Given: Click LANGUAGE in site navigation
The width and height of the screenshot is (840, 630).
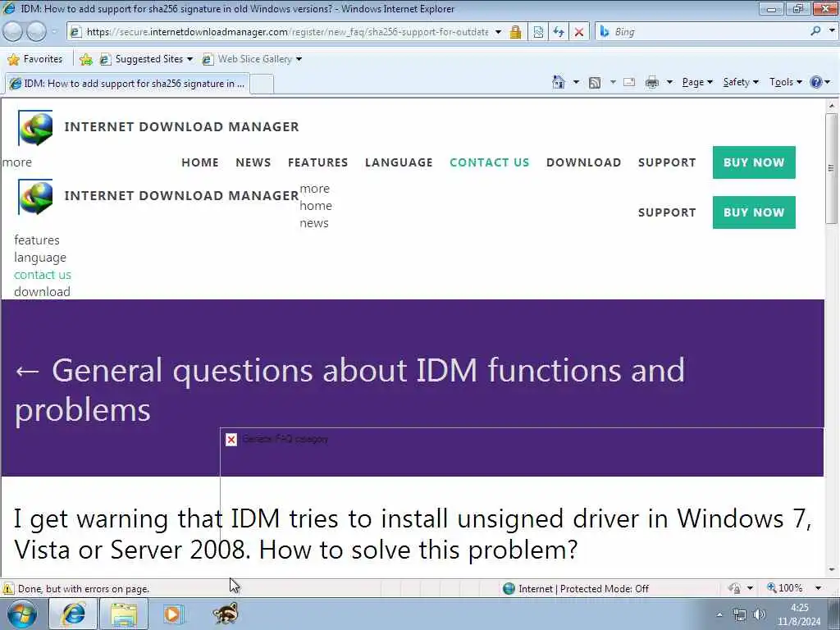Looking at the screenshot, I should point(399,162).
